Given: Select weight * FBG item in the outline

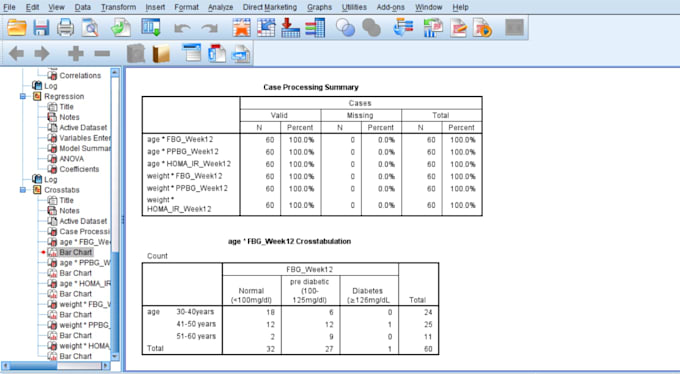Looking at the screenshot, I should (85, 305).
